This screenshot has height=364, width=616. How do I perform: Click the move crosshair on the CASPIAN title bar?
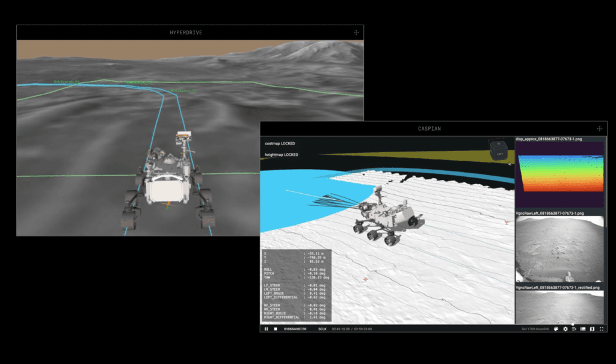click(599, 128)
